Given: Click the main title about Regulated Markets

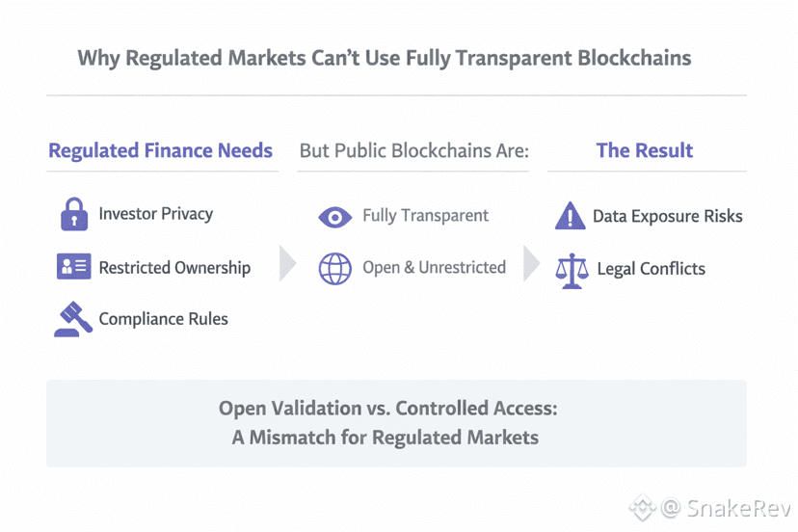Looking at the screenshot, I should (x=385, y=58).
